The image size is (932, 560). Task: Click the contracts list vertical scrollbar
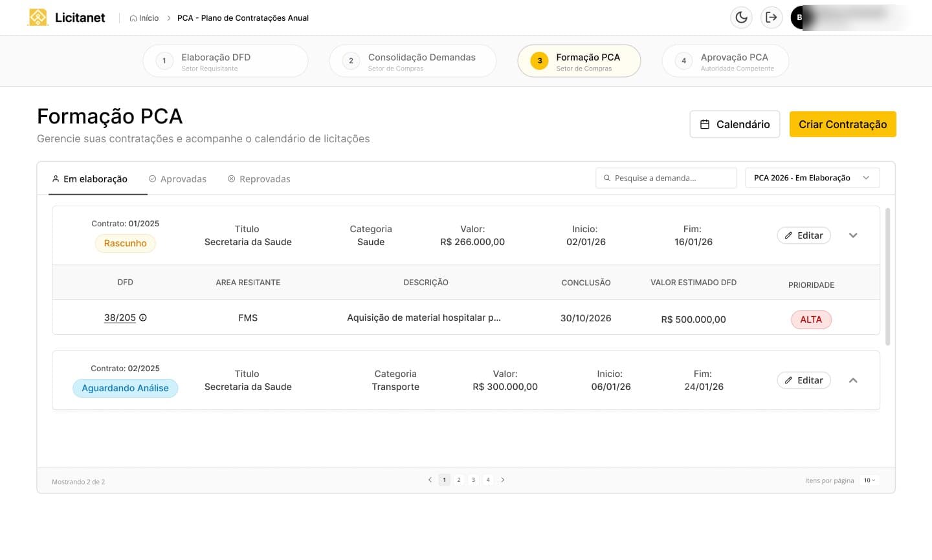click(888, 277)
